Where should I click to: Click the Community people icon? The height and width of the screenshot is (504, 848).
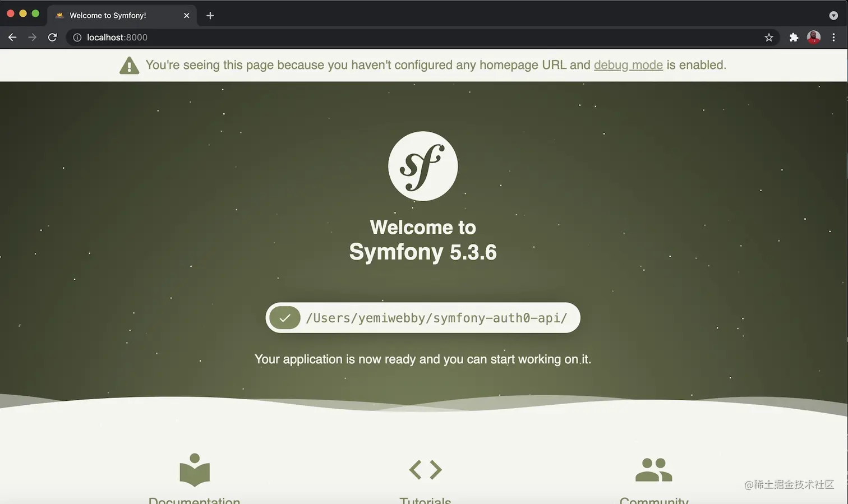(x=653, y=470)
